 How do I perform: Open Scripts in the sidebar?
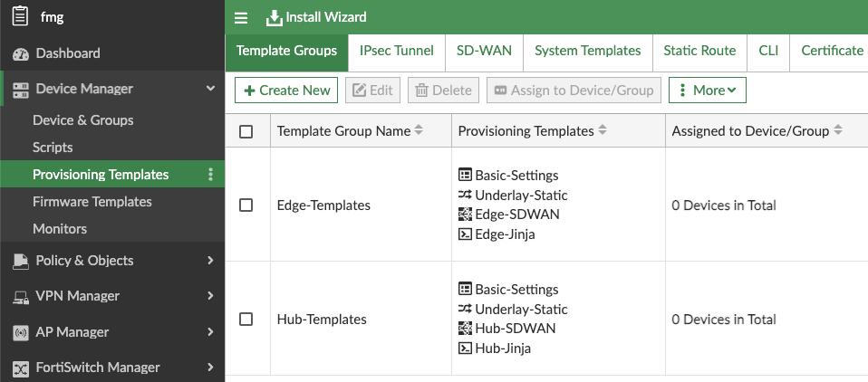point(53,147)
